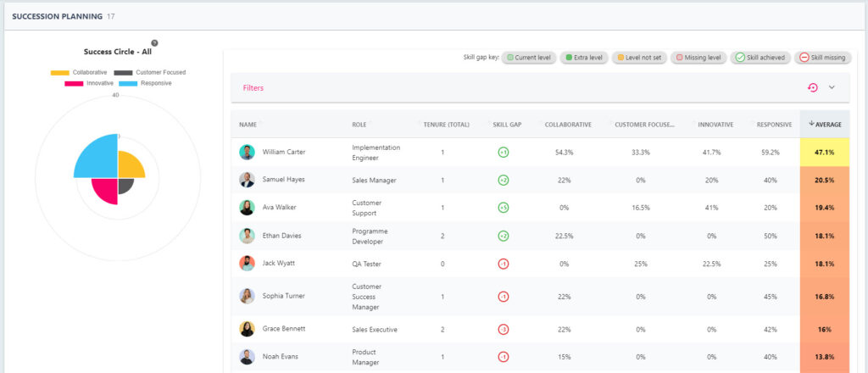The image size is (868, 373).
Task: Sort table by Role column
Action: (359, 125)
